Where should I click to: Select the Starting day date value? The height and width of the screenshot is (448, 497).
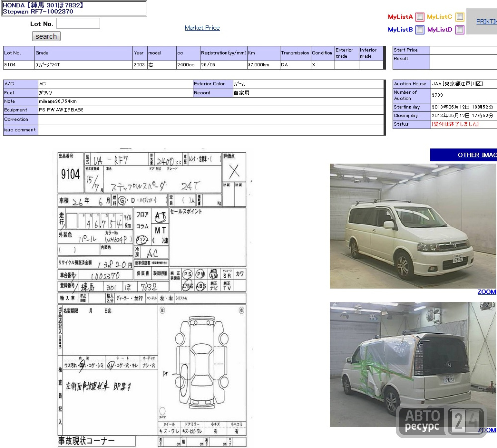[x=462, y=107]
